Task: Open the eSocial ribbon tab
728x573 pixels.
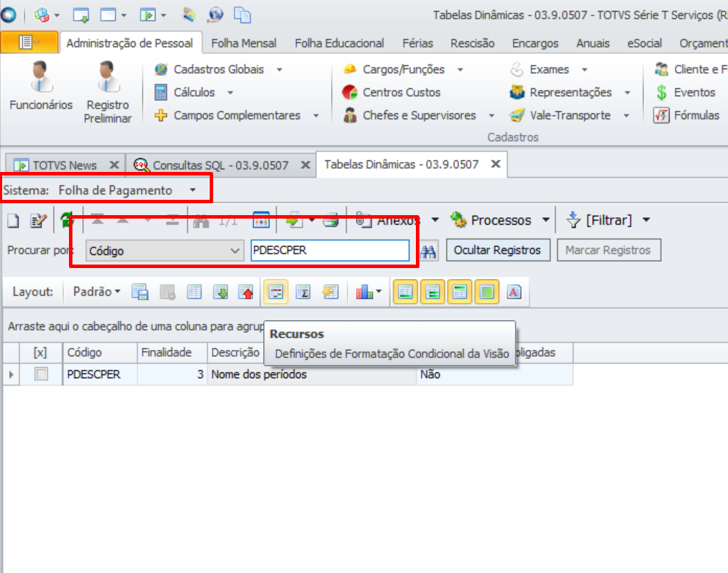Action: (644, 43)
